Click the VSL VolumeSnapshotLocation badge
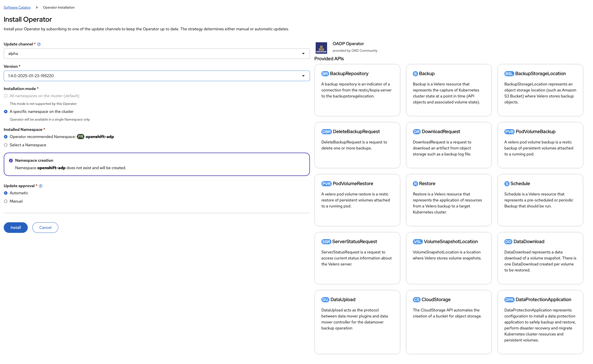Viewport: 593px width, 364px height. (417, 242)
